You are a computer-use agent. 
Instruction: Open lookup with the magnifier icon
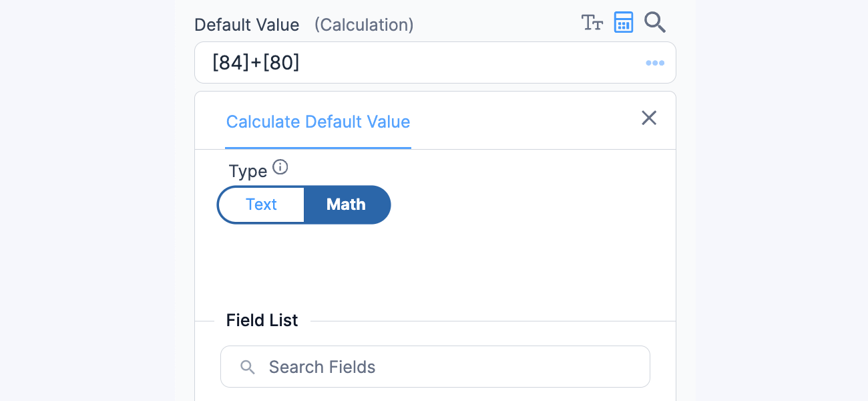[655, 22]
